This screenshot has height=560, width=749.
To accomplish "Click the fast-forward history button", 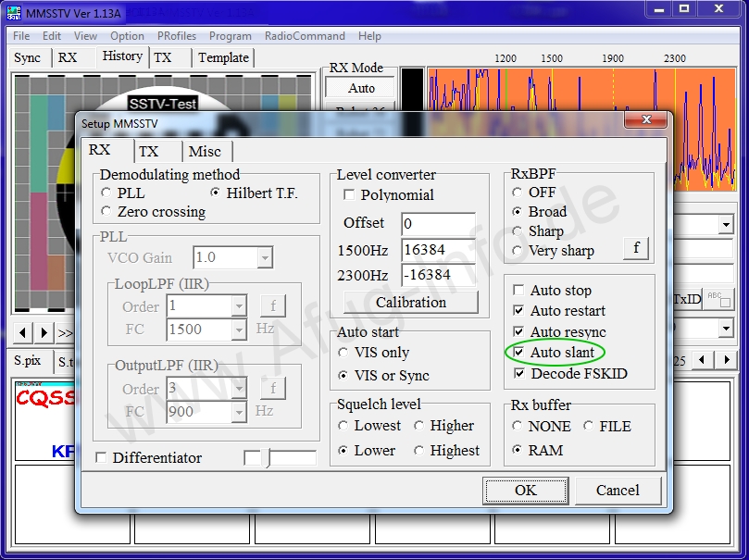I will 65,331.
